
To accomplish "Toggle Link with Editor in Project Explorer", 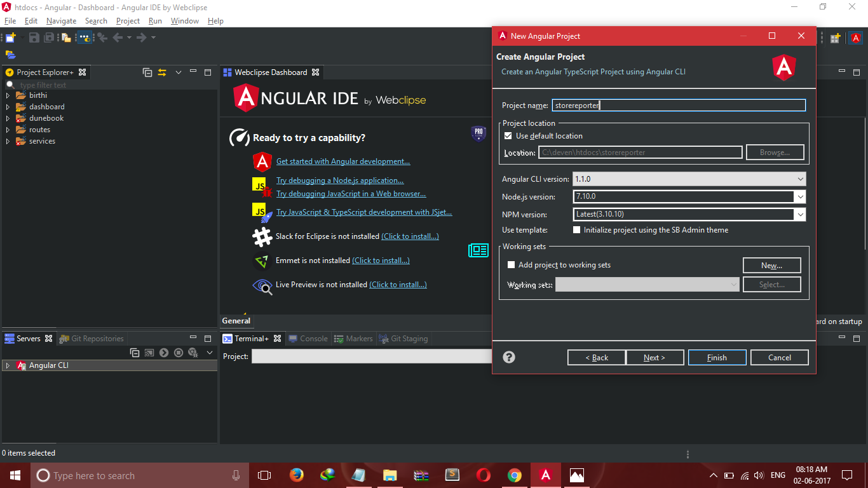I will pyautogui.click(x=161, y=72).
